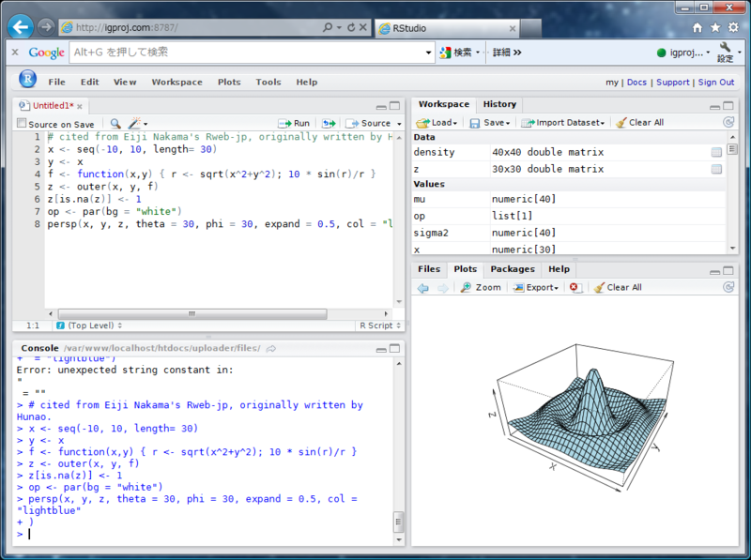Click the Sign Out link
The height and width of the screenshot is (560, 751).
point(716,82)
